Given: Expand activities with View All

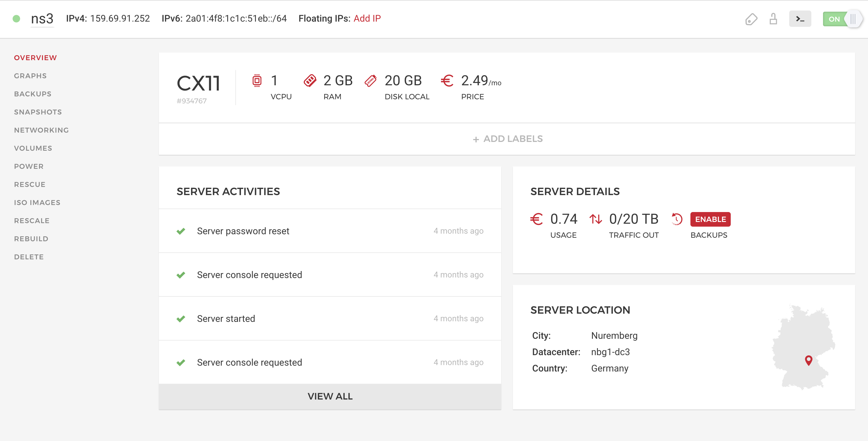Looking at the screenshot, I should 329,396.
